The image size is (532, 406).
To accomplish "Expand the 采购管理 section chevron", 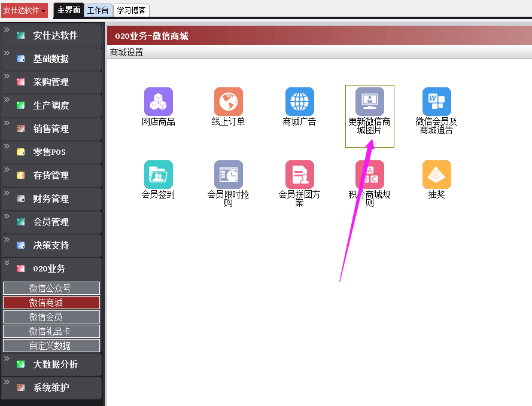I will 7,77.
